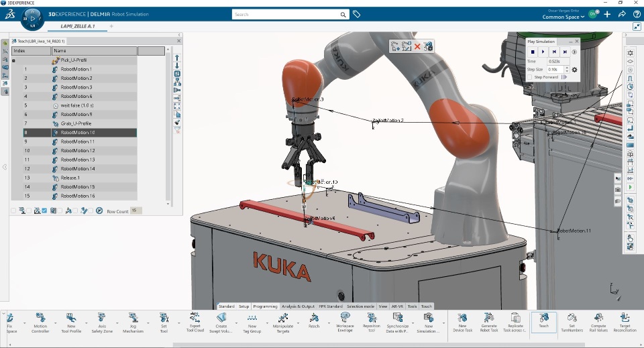
Task: Open the Manipulate Targets tool
Action: 283,323
